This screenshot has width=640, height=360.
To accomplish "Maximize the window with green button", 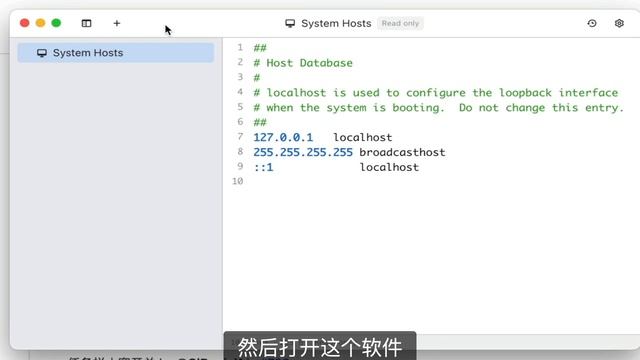I will coord(56,23).
